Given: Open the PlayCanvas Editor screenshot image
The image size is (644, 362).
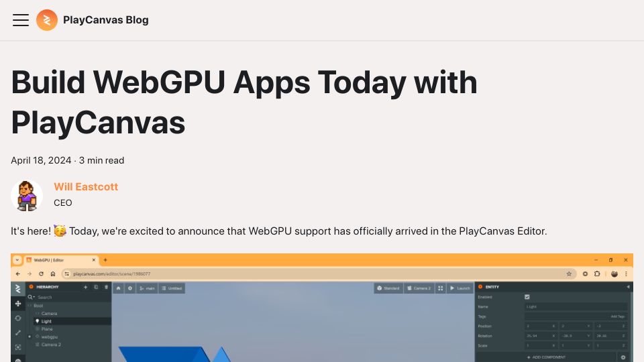Looking at the screenshot, I should pos(322,308).
